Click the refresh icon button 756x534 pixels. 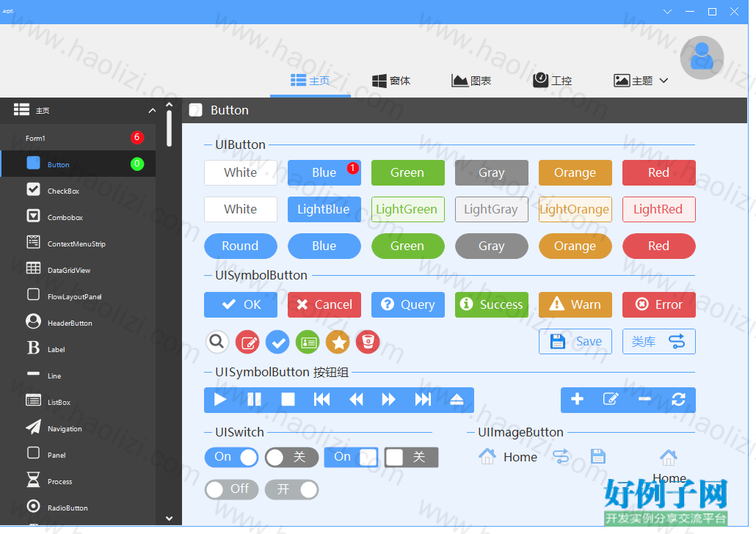click(x=678, y=400)
